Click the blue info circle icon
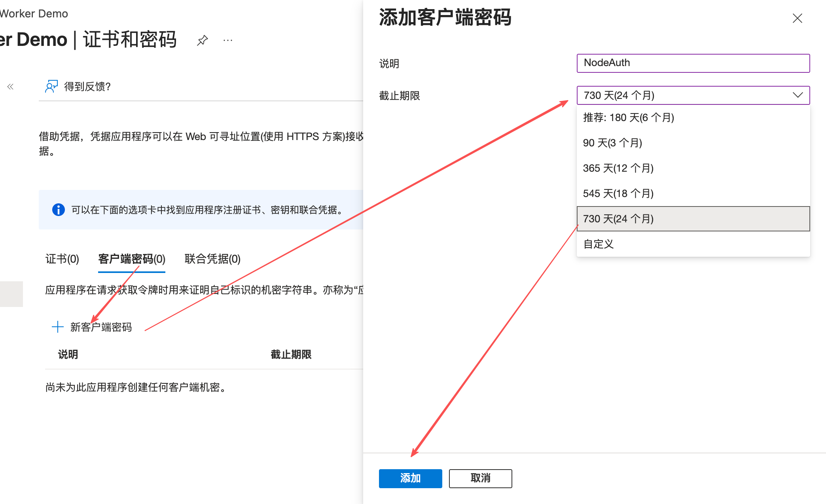This screenshot has height=504, width=826. tap(59, 210)
